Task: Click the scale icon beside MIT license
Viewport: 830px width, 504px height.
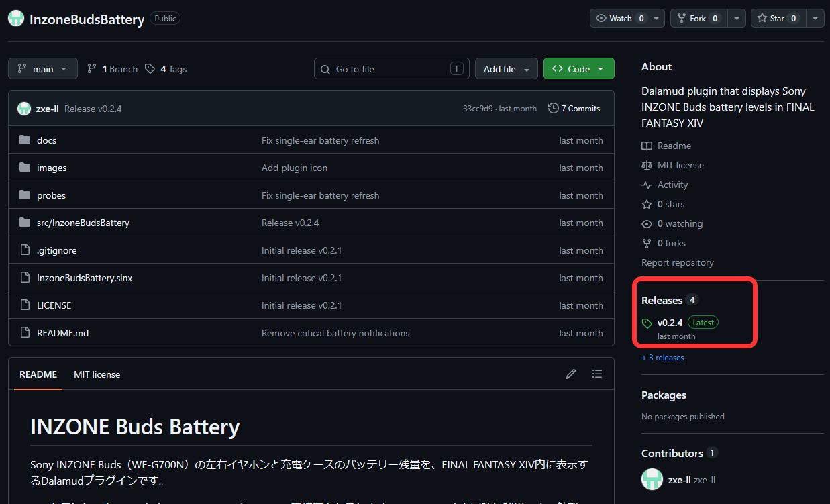Action: [x=647, y=165]
